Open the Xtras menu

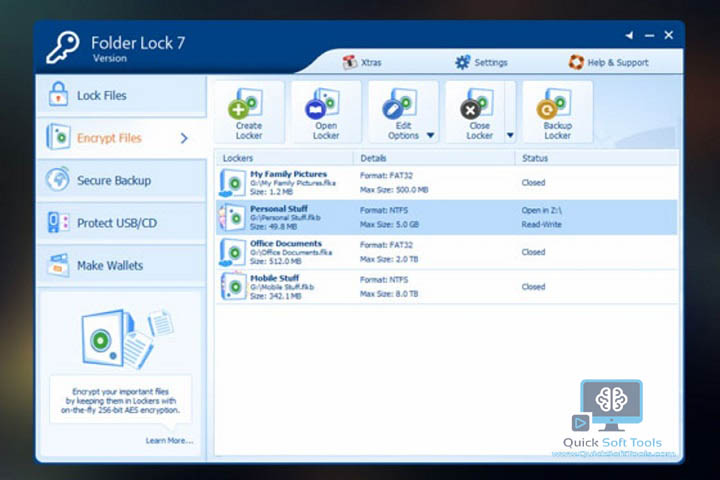click(x=362, y=62)
